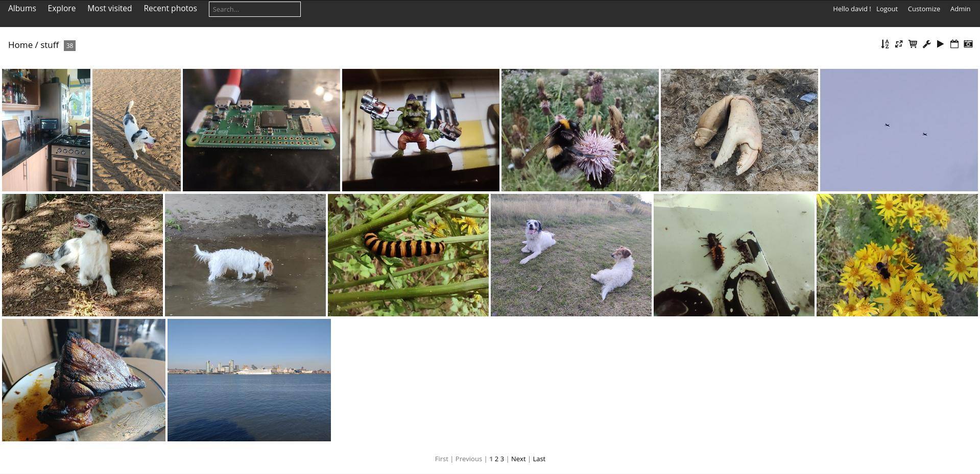Image resolution: width=980 pixels, height=474 pixels.
Task: Open album edit mode via wrench icon
Action: point(926,44)
